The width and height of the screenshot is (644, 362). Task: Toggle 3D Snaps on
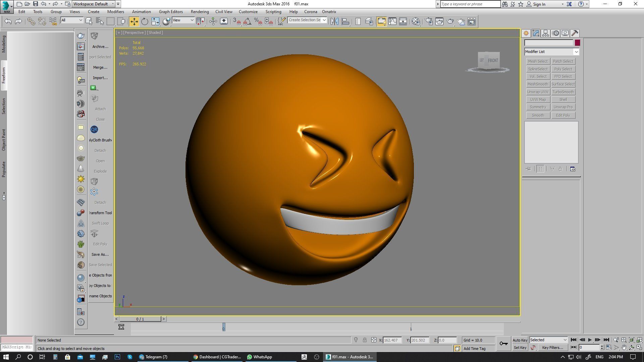click(x=237, y=21)
